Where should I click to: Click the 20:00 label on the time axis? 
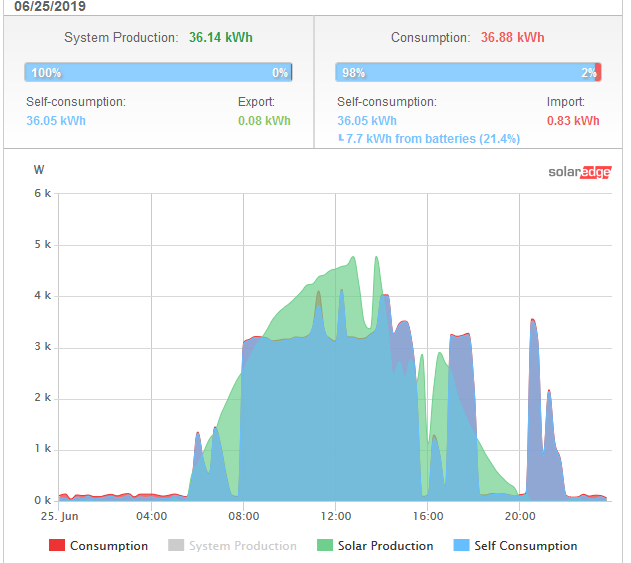coord(520,517)
